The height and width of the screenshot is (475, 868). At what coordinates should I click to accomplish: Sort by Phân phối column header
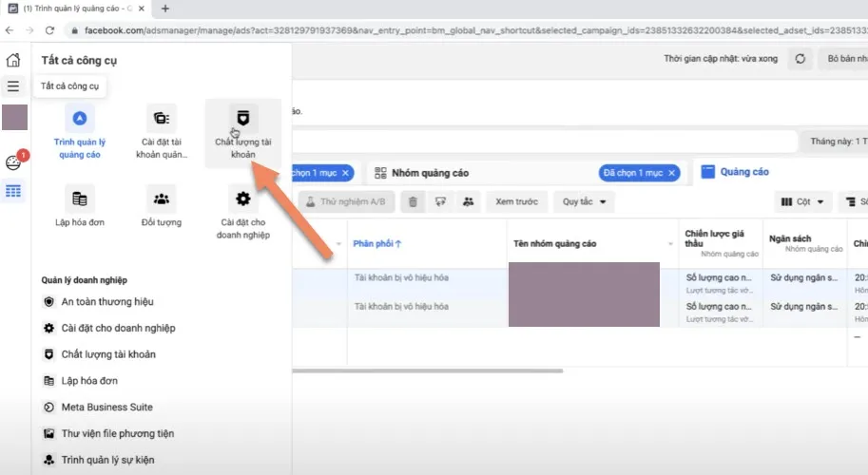[377, 244]
